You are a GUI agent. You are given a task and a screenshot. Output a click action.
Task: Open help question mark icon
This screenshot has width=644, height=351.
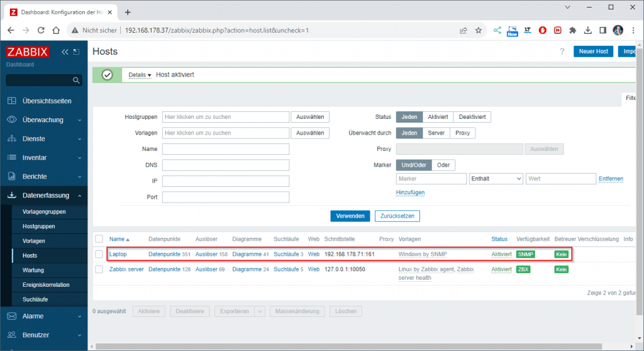(562, 52)
